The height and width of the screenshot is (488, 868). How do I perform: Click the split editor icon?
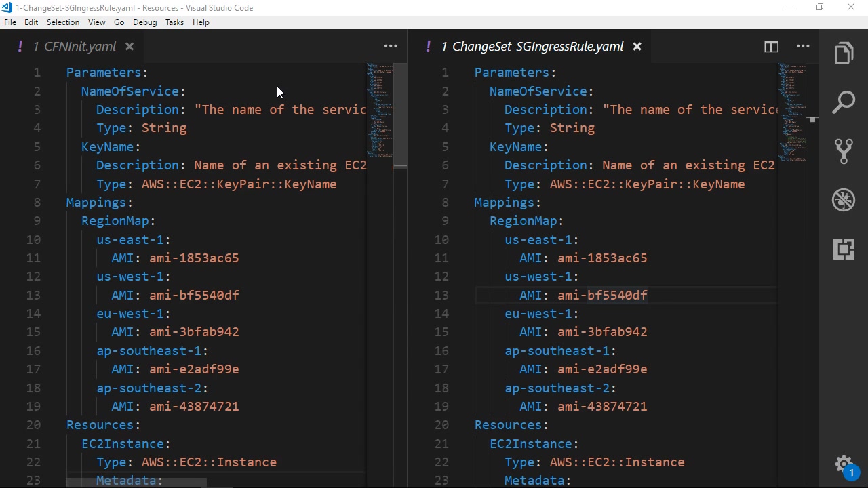[x=771, y=46]
